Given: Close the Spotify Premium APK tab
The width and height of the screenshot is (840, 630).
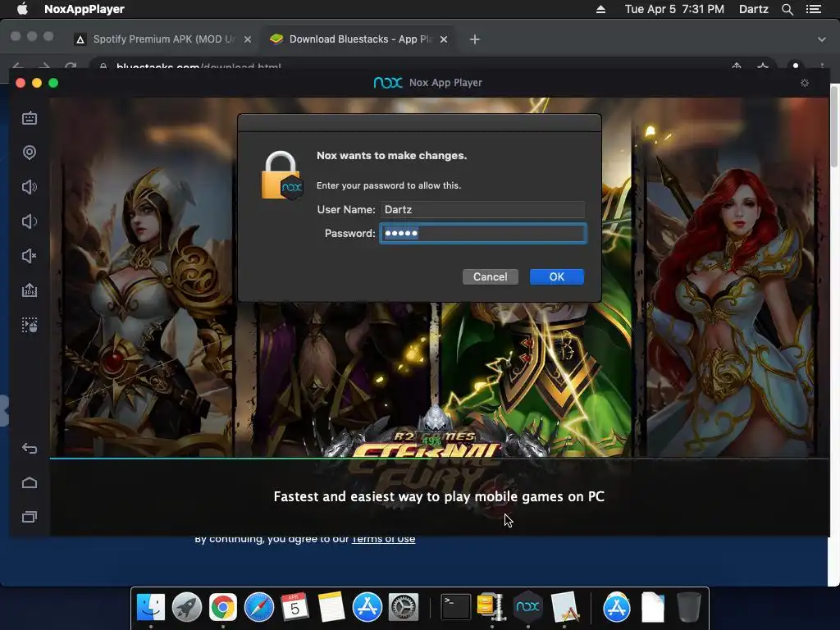Looking at the screenshot, I should (x=248, y=39).
